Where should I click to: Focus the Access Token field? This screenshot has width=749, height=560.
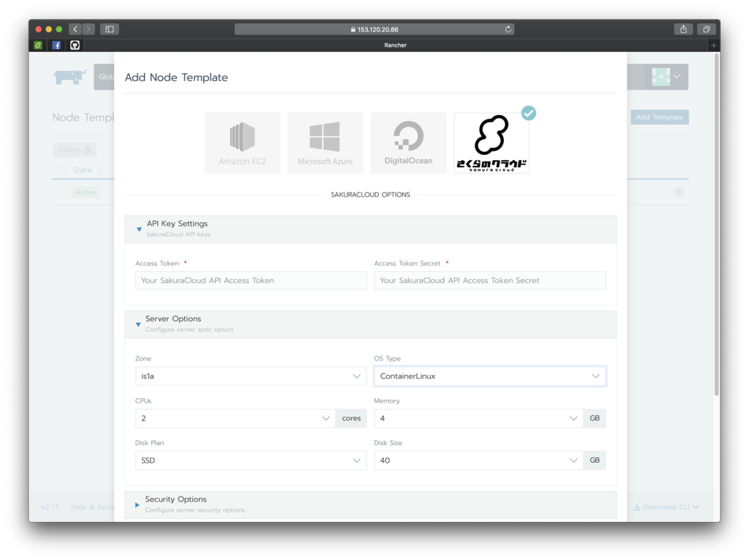tap(251, 281)
